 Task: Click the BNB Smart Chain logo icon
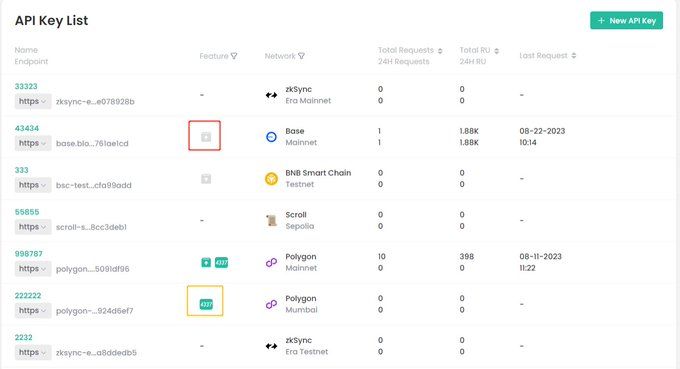coord(271,179)
